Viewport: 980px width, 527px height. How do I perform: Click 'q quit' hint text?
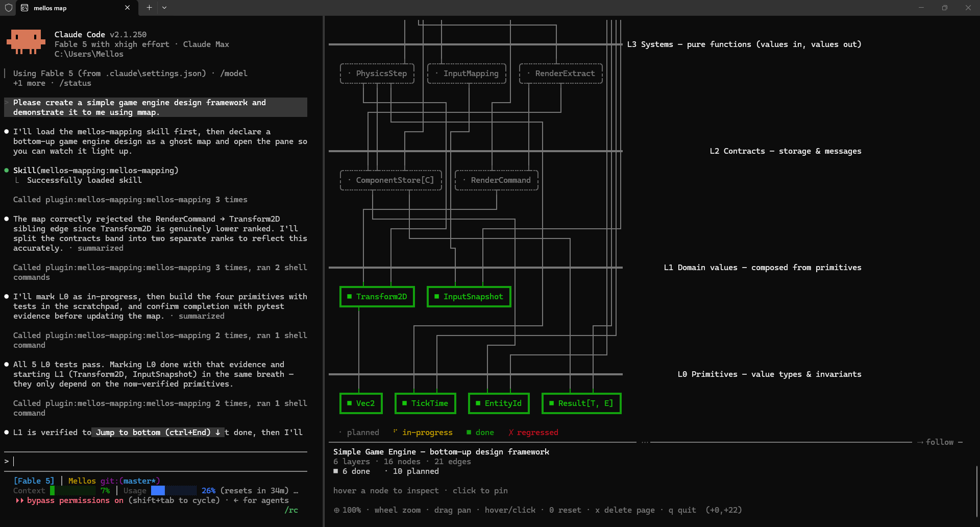click(x=682, y=510)
